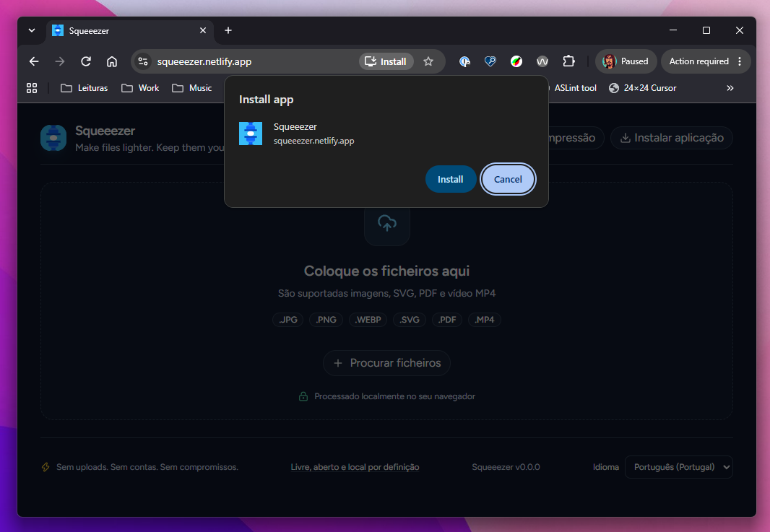Click the .SVG format chip

coord(409,320)
